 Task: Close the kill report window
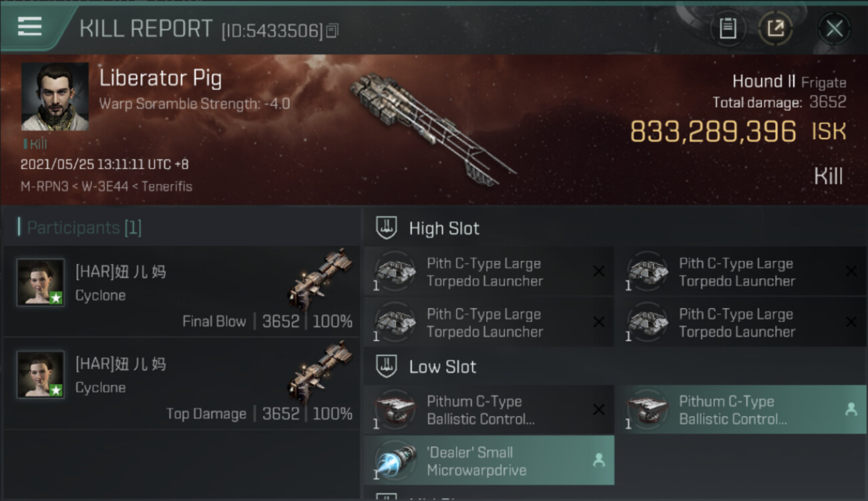834,29
